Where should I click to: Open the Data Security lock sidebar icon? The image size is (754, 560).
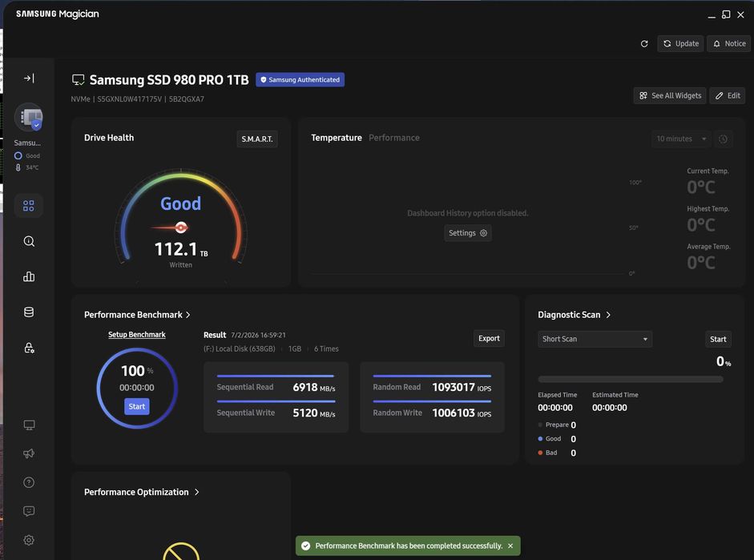pos(29,348)
